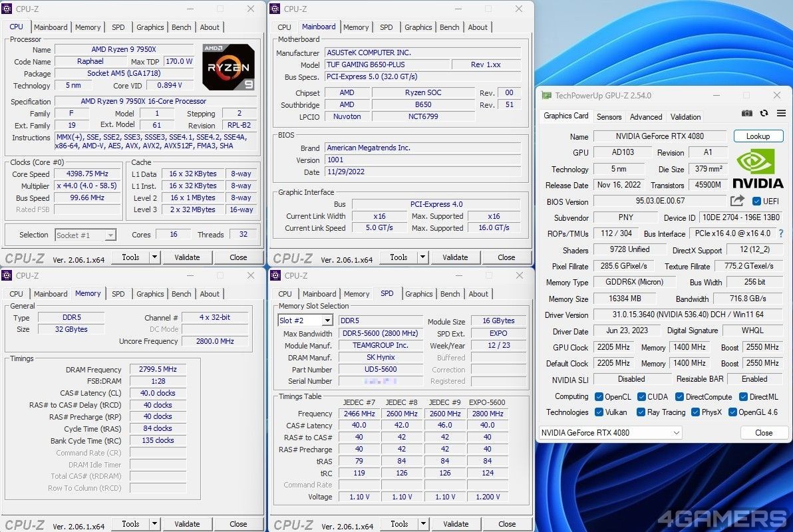Viewport: 793px width, 532px height.
Task: Click the Ryzen 9 logo in CPU-Z
Action: click(x=228, y=66)
